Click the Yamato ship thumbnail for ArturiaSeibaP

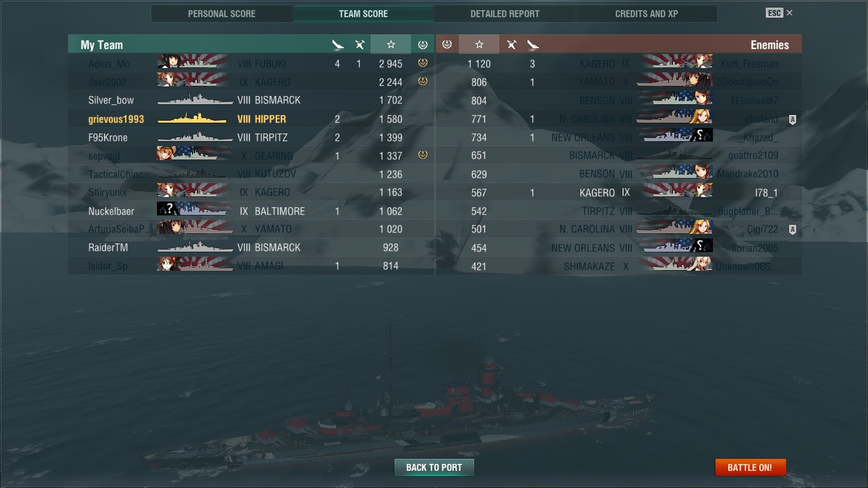[x=195, y=229]
